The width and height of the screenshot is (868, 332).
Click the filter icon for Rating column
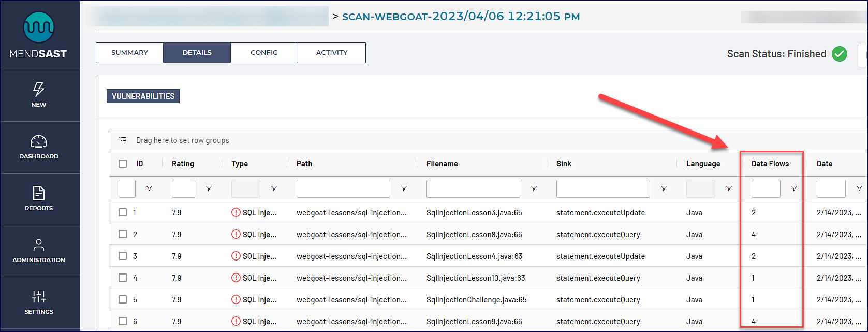click(209, 189)
